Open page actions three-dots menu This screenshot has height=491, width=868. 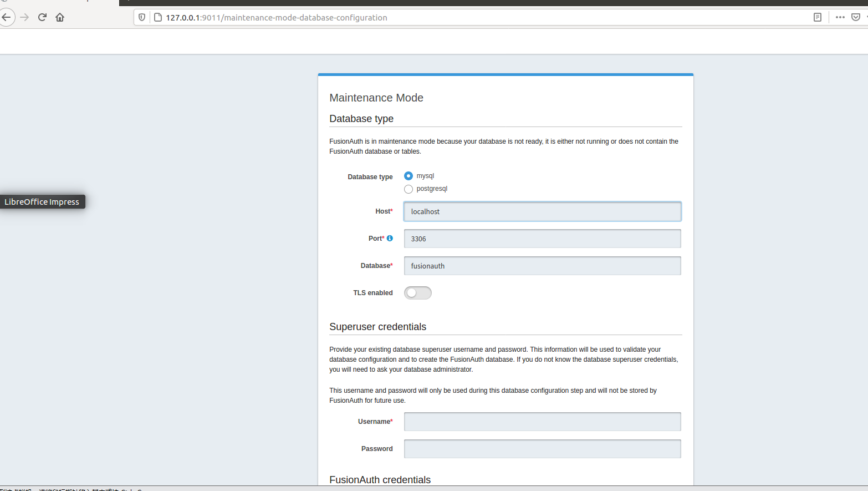tap(840, 17)
